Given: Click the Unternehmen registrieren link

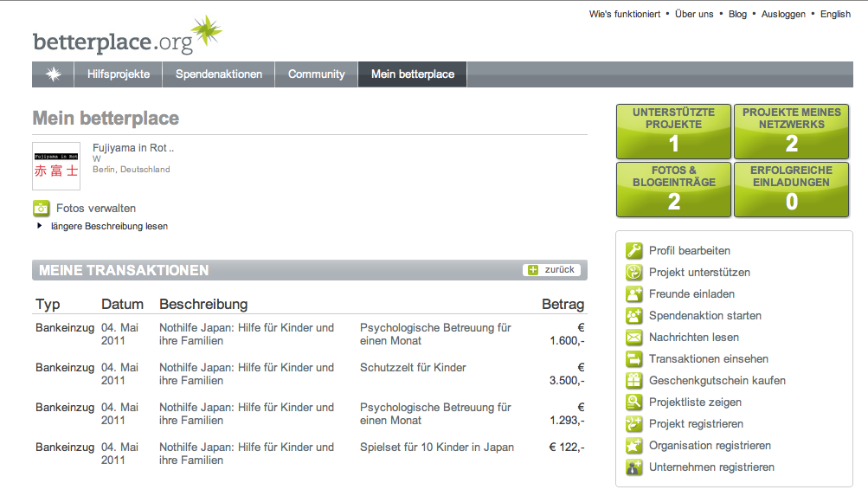Looking at the screenshot, I should pyautogui.click(x=712, y=467).
